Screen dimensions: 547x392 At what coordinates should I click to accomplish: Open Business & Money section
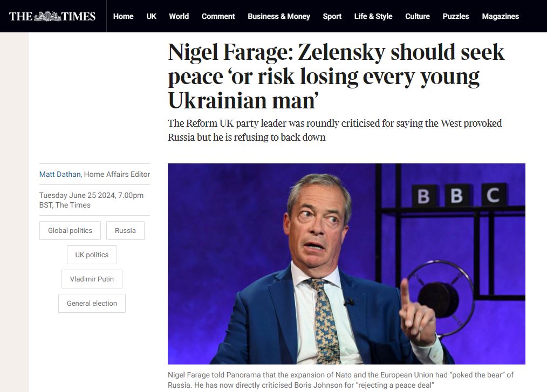coord(278,16)
